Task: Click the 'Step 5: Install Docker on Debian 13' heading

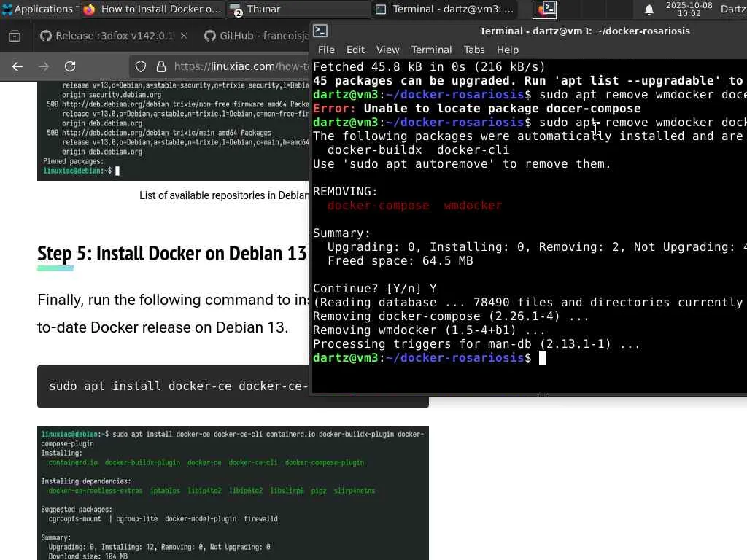Action: coord(172,254)
